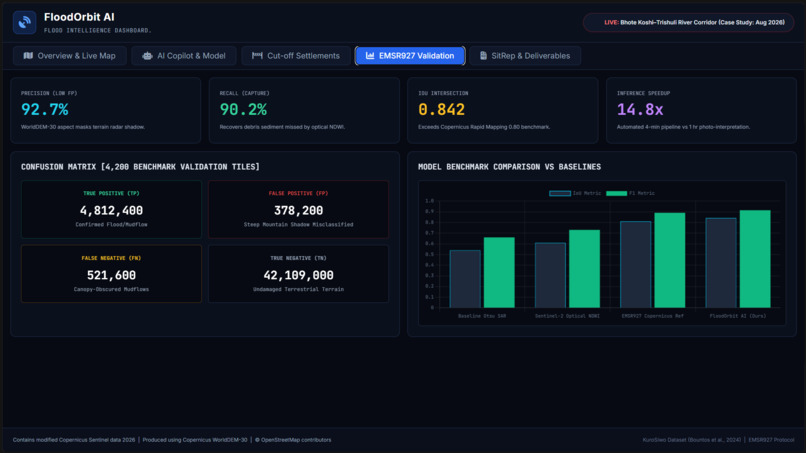The height and width of the screenshot is (453, 806).
Task: Open the Overview & Live Map tab
Action: [x=70, y=56]
